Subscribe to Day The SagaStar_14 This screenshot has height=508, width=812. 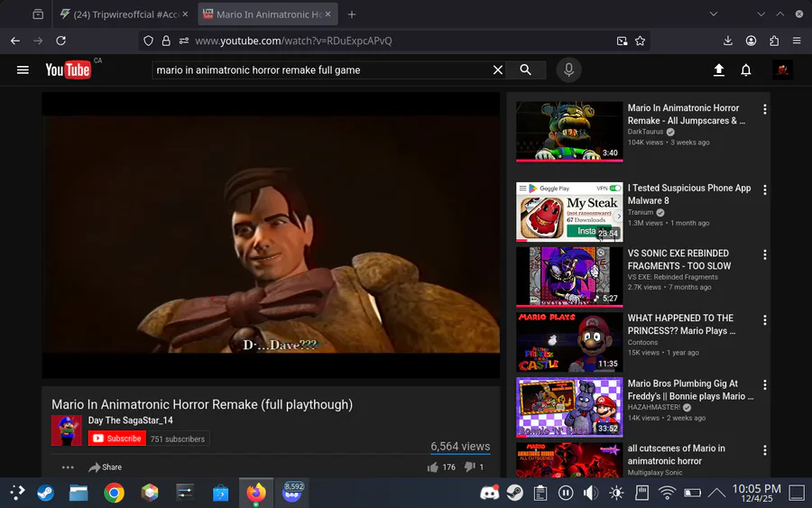pos(117,439)
